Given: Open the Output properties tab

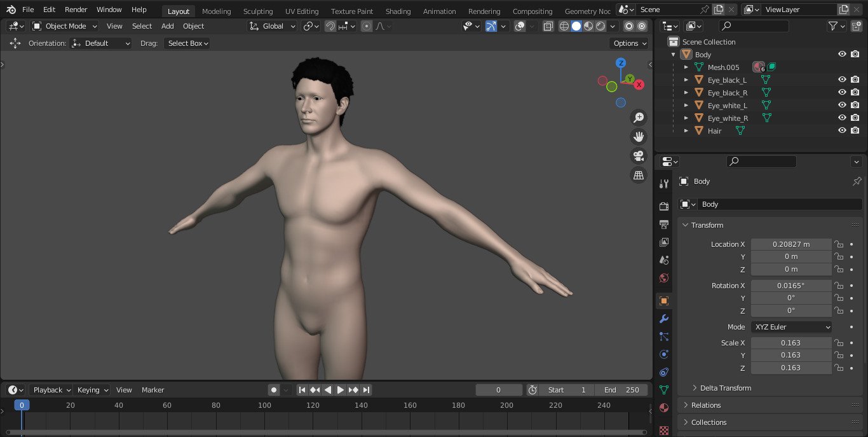Looking at the screenshot, I should coord(664,225).
